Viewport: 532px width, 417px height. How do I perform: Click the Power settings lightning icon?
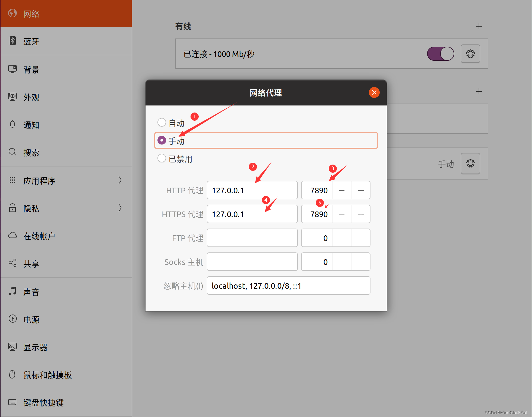[12, 319]
